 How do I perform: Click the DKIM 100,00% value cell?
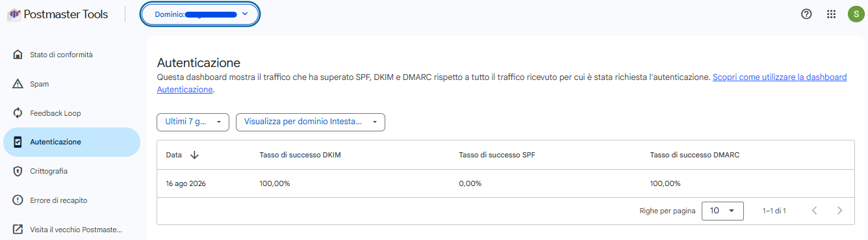275,183
